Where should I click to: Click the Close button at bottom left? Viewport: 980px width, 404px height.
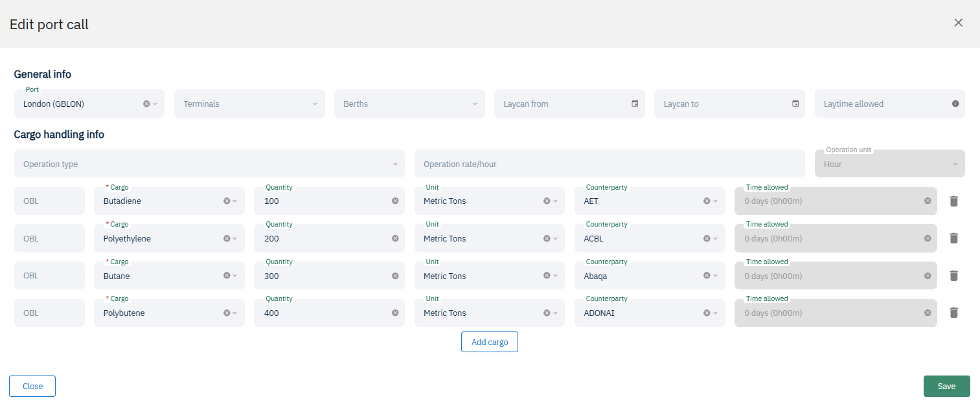tap(32, 386)
